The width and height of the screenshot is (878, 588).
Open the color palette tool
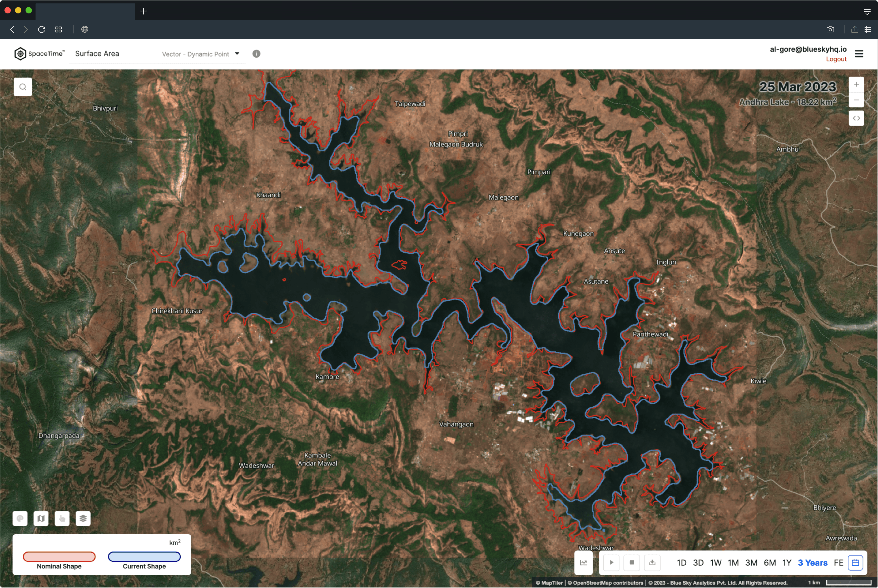[20, 518]
